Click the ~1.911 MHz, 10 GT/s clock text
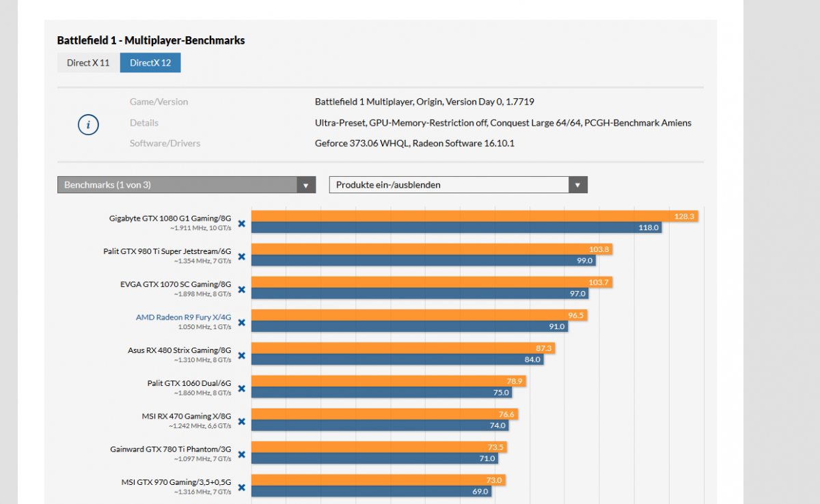 coord(202,227)
